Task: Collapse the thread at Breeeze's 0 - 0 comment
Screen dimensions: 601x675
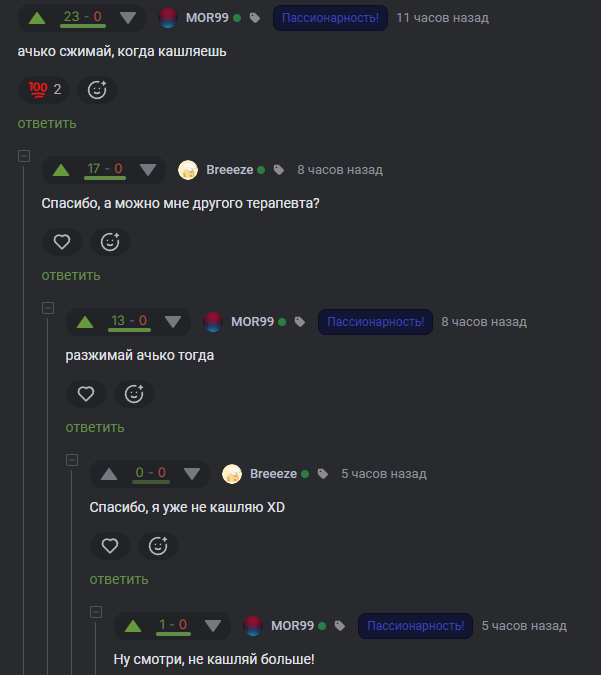Action: point(72,460)
